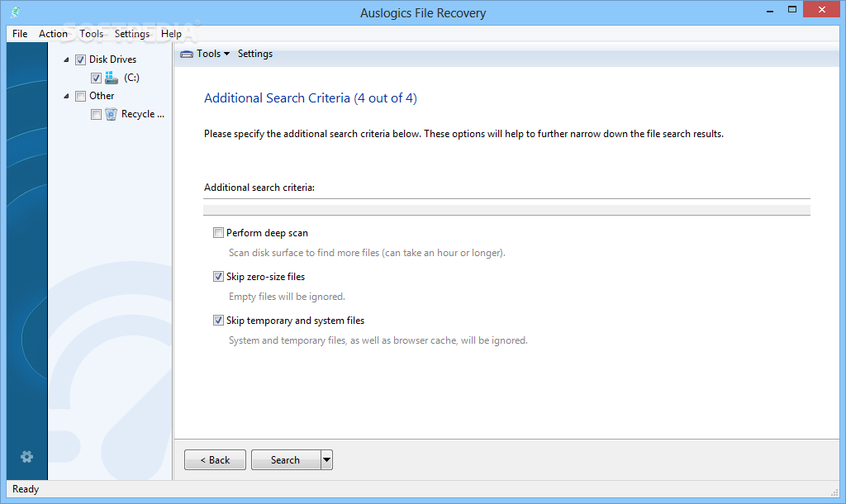This screenshot has height=504, width=846.
Task: Click the drive icon beside Tools
Action: (187, 54)
